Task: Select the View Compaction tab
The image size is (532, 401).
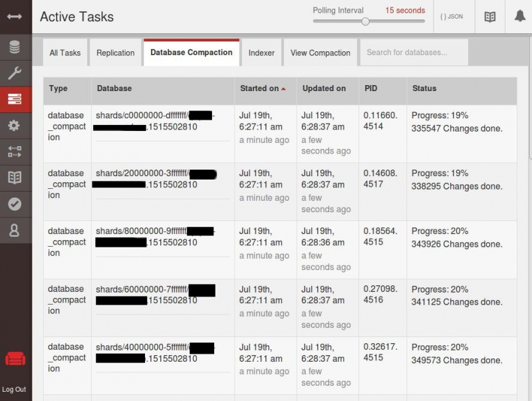Action: [x=320, y=53]
